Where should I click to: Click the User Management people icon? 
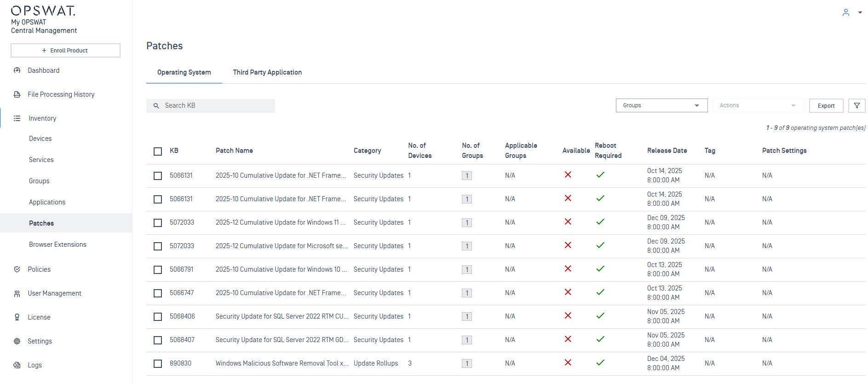click(17, 293)
